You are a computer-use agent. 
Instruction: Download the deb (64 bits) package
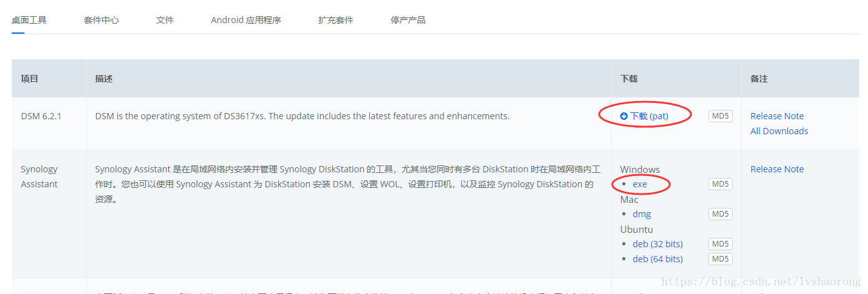pos(657,259)
